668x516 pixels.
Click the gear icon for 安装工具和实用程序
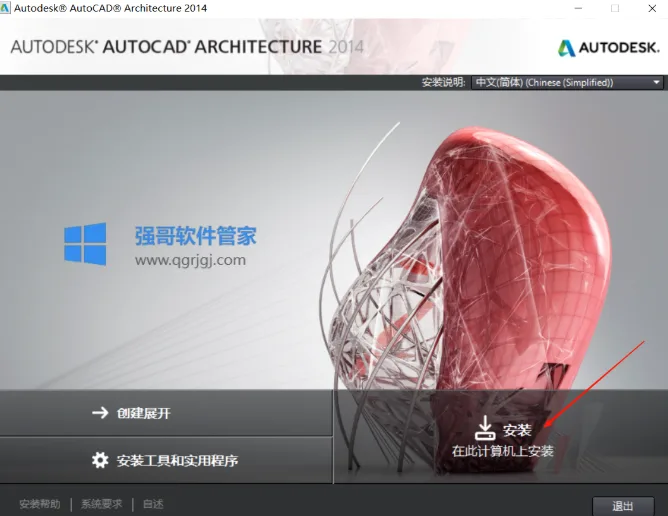tap(100, 460)
